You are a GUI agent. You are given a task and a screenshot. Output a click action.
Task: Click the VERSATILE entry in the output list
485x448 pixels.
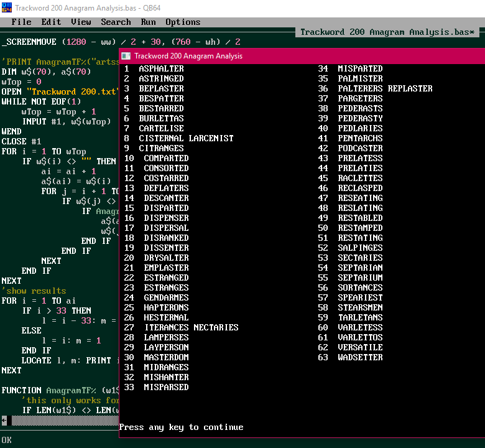click(360, 347)
